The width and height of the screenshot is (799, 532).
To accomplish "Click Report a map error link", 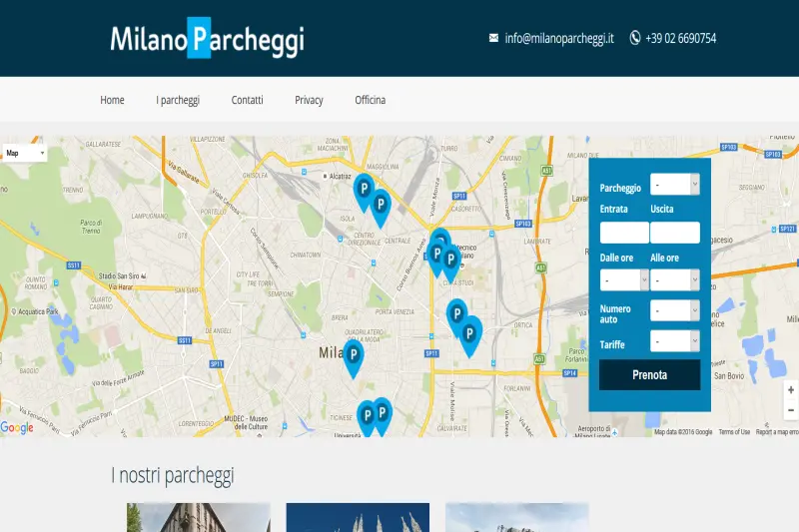I will click(x=777, y=432).
